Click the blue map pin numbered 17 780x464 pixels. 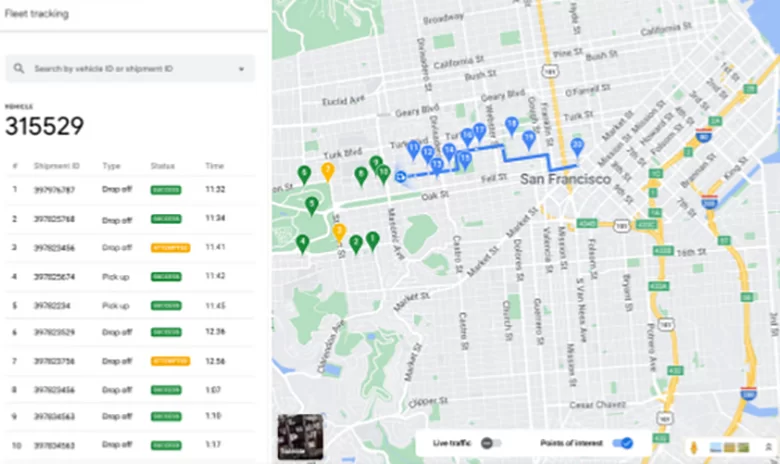tap(479, 132)
